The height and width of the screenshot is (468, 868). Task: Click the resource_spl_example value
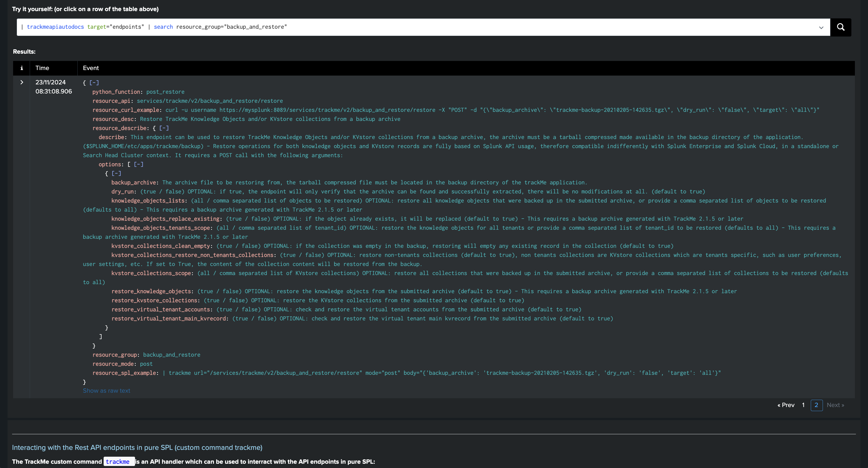point(441,373)
